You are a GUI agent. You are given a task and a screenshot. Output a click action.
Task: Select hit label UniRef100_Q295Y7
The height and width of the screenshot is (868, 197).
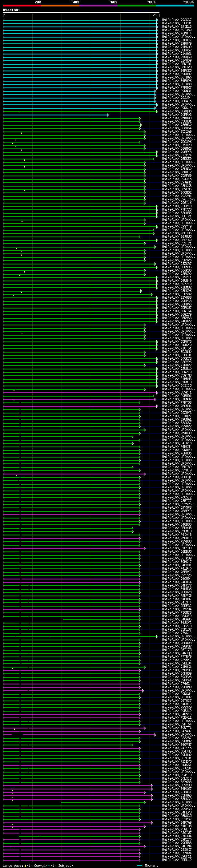coord(177,660)
